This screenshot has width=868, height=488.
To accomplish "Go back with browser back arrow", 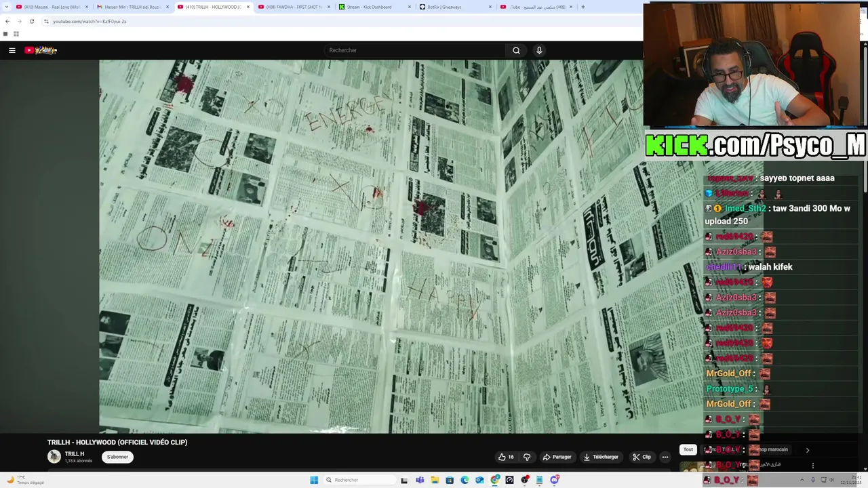I will click(7, 21).
